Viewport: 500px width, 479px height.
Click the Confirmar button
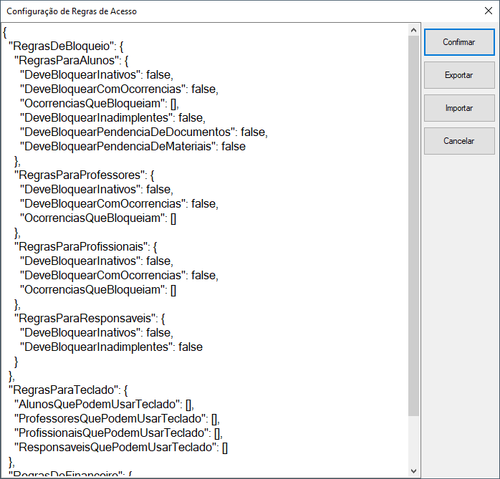click(x=459, y=42)
